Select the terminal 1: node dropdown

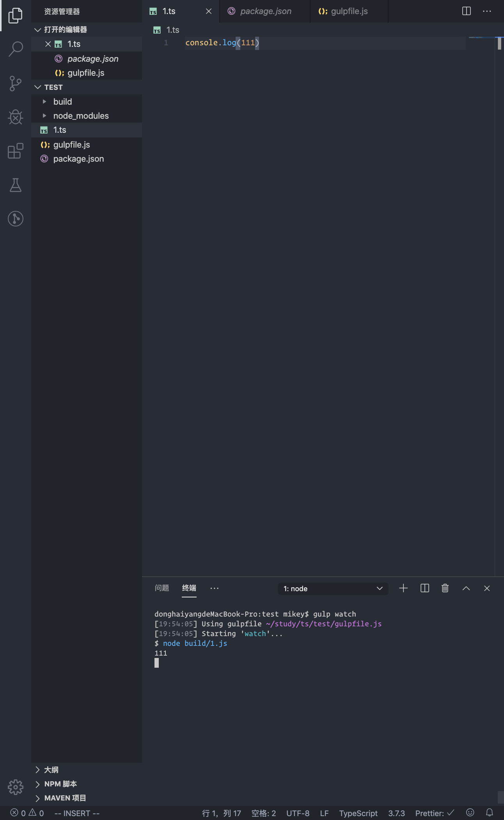pos(333,588)
